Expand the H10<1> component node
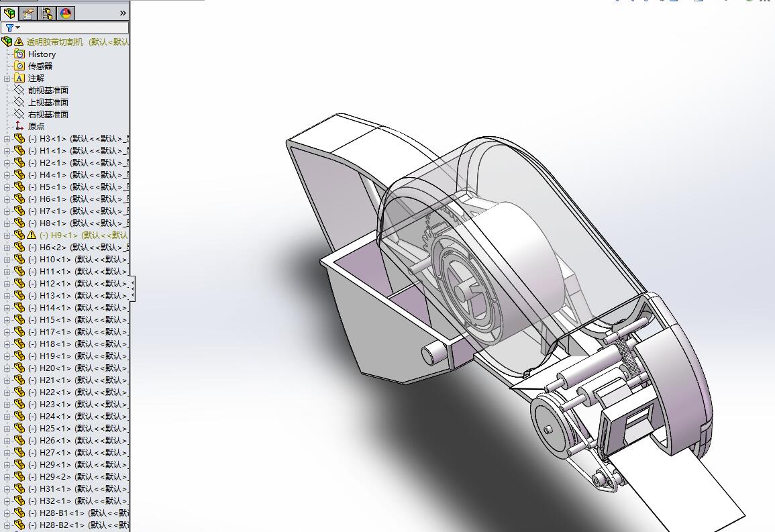The height and width of the screenshot is (532, 775). coord(7,260)
